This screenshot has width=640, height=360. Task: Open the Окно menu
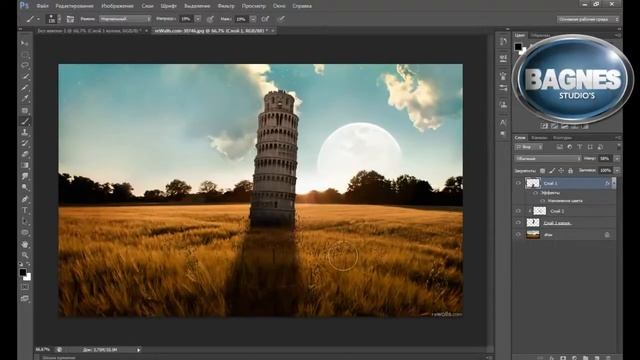pos(279,6)
